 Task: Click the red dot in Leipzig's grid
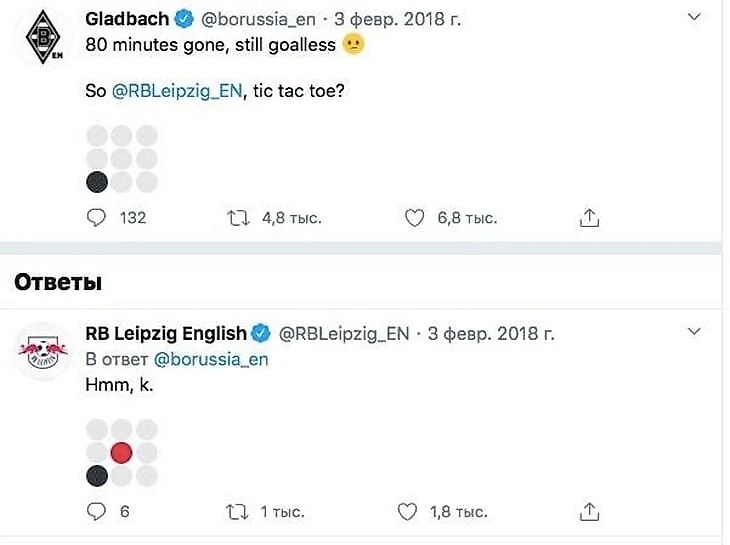121,453
